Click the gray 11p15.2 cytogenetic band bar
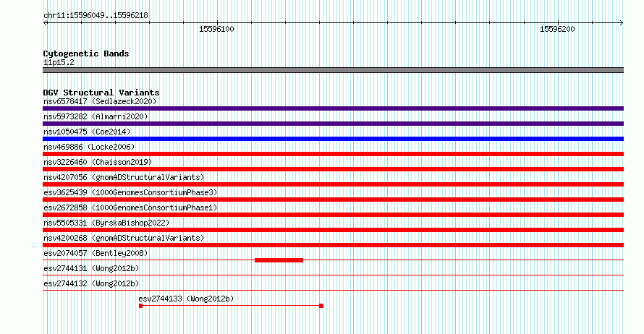 (333, 70)
